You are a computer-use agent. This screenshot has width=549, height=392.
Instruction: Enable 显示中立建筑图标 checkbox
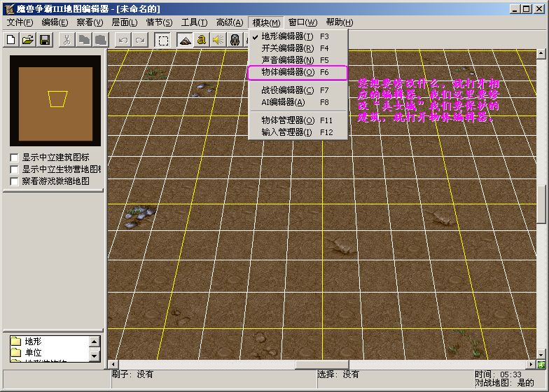(15, 157)
